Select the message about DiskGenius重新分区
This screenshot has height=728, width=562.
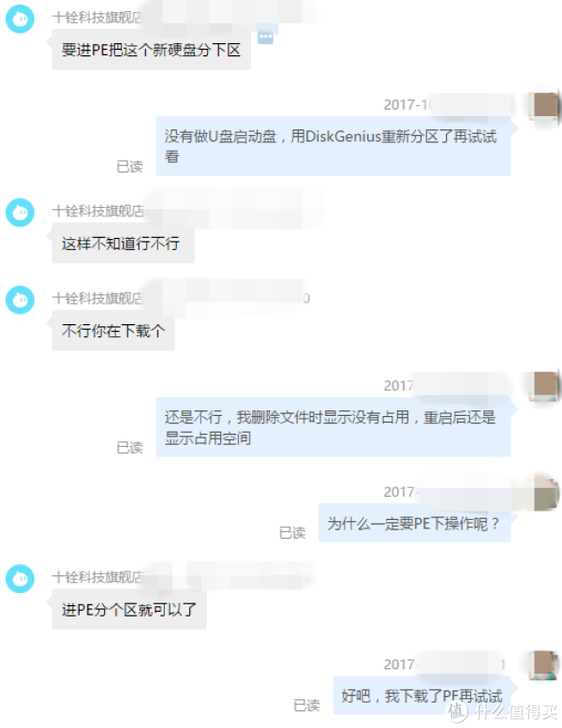(333, 146)
